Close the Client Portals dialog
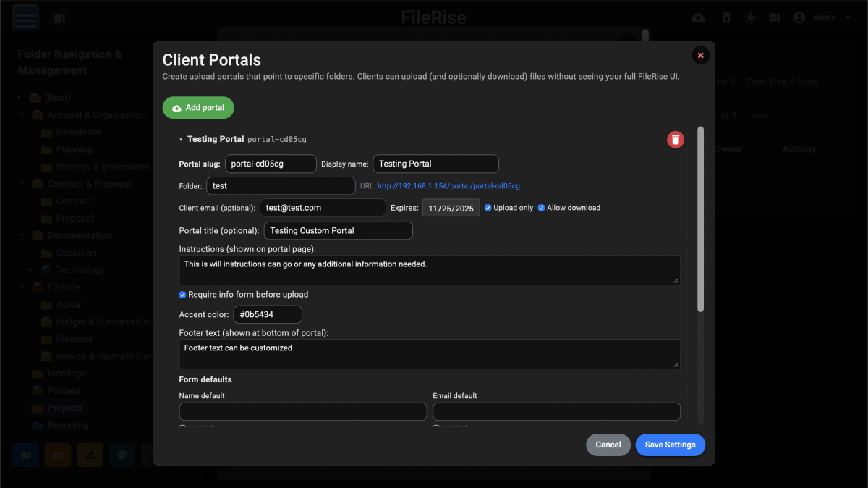 (x=700, y=55)
